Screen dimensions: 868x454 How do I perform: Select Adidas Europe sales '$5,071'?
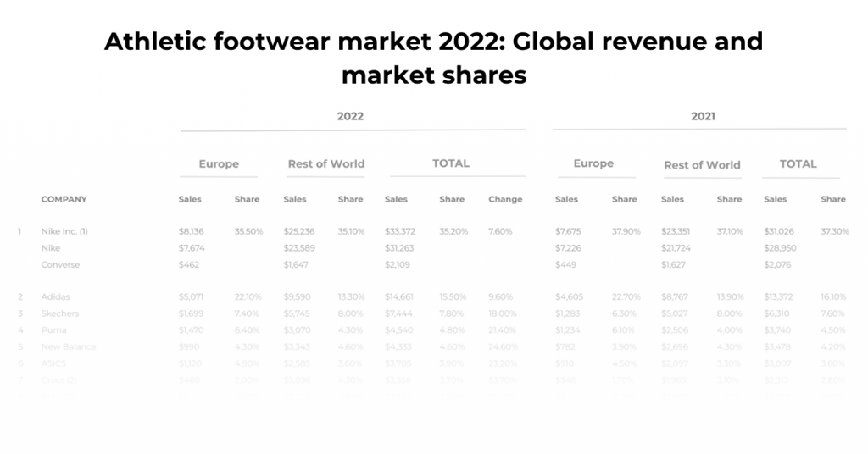[x=191, y=296]
